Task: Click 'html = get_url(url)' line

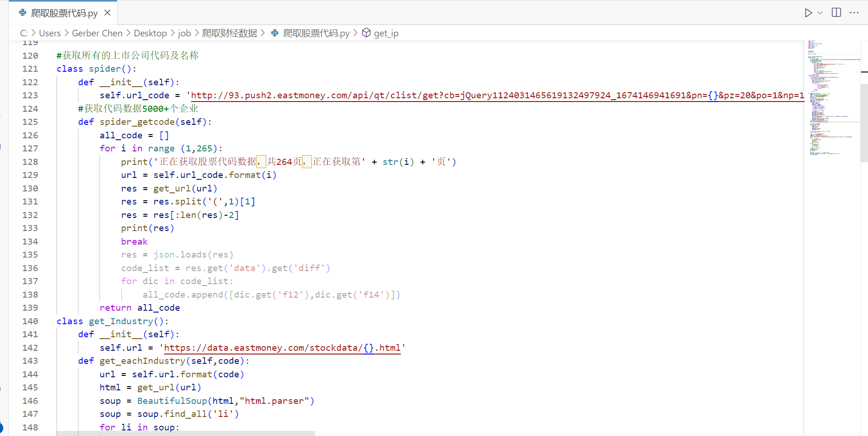Action: 151,388
